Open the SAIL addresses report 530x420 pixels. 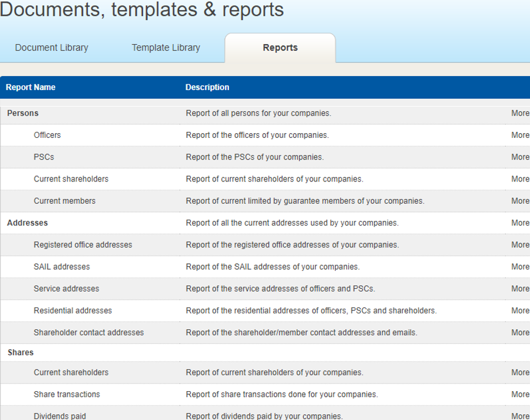62,266
